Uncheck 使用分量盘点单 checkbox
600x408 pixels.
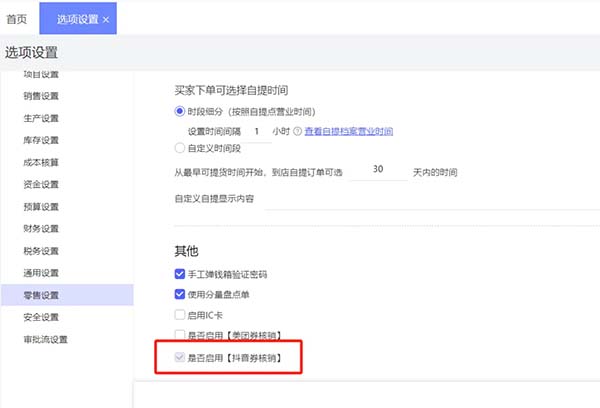(179, 294)
